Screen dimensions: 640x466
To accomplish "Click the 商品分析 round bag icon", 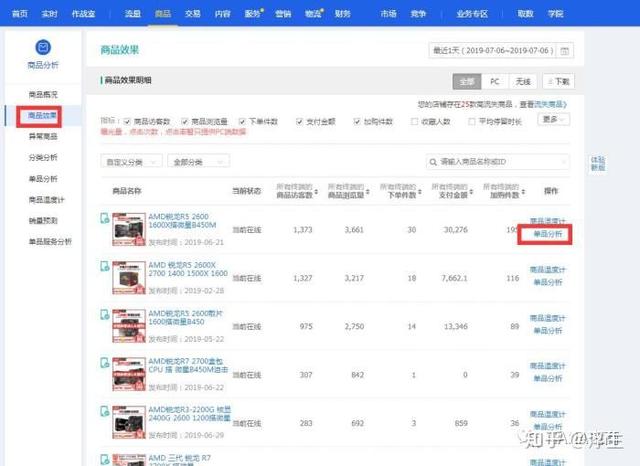I will coord(43,47).
